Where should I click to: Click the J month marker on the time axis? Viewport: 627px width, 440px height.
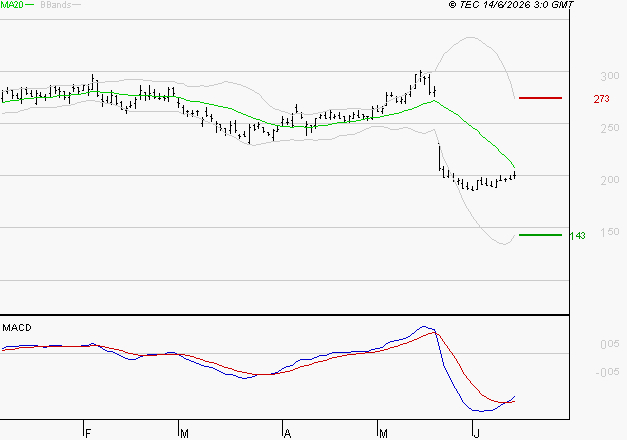point(476,433)
